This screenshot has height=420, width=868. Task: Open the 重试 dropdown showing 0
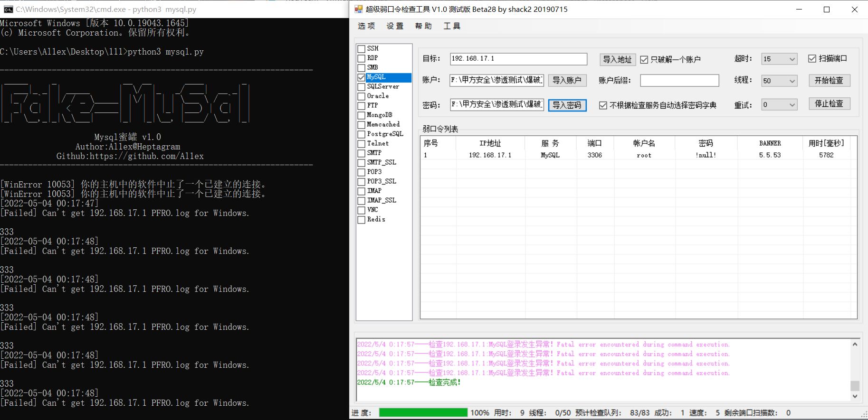pos(779,104)
